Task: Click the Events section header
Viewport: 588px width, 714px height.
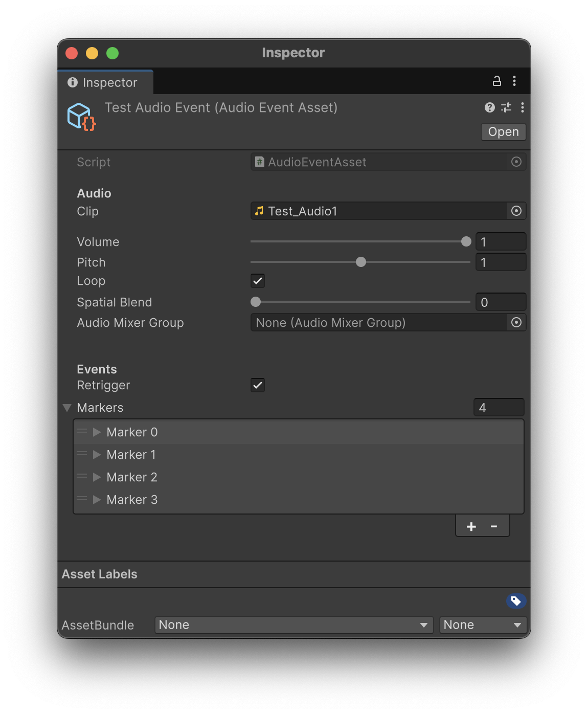Action: point(97,369)
